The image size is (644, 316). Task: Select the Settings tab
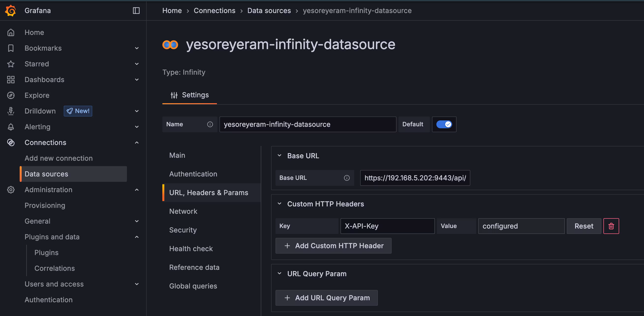point(189,95)
